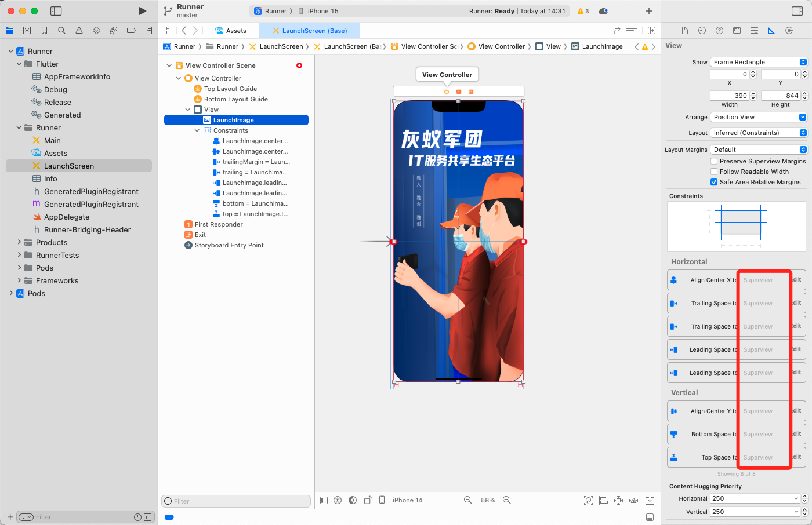Open the Size inspector ruler icon
The image size is (812, 525).
coord(771,31)
